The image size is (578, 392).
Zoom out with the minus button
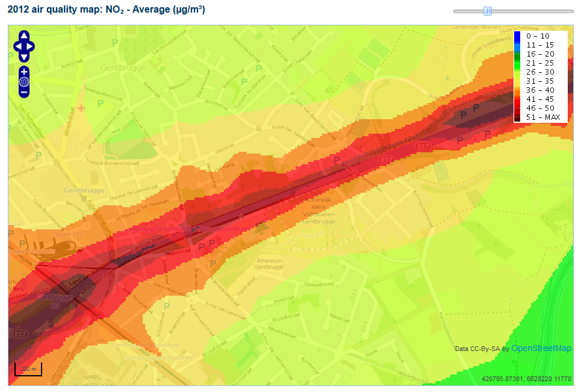(x=24, y=93)
